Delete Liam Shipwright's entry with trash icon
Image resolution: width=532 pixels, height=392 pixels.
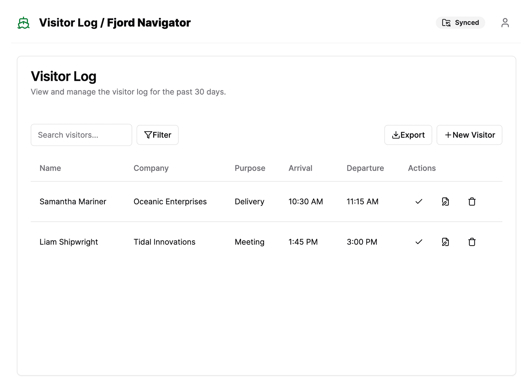[472, 242]
